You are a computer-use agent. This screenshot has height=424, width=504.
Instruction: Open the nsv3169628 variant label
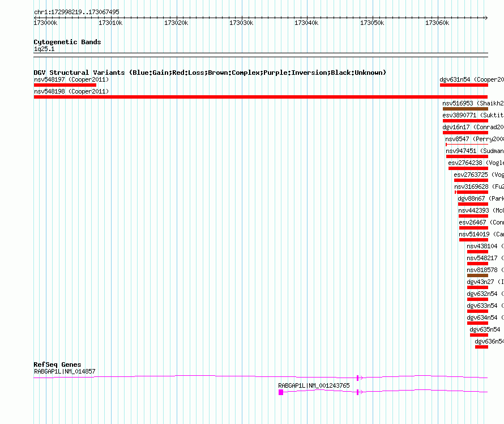pos(479,186)
